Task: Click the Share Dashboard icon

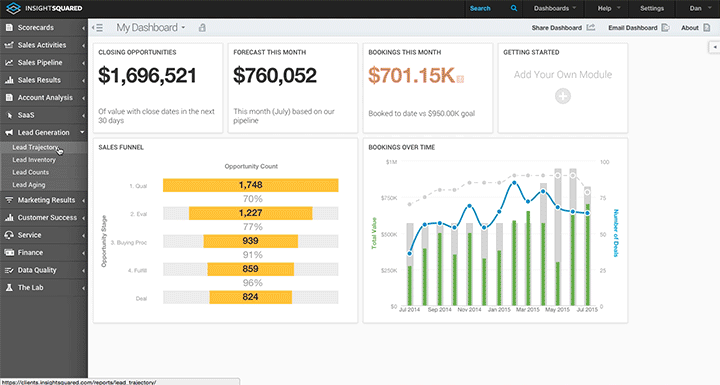Action: tap(591, 28)
